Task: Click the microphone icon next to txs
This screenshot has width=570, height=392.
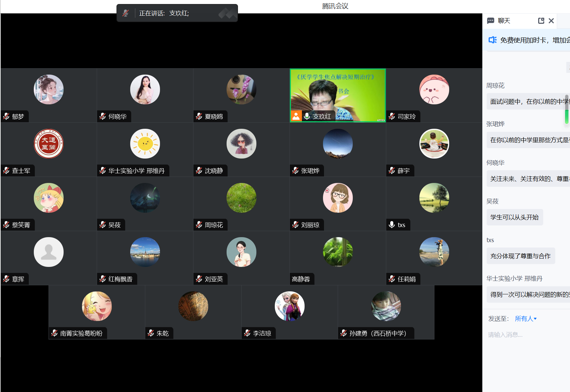Action: pyautogui.click(x=392, y=225)
